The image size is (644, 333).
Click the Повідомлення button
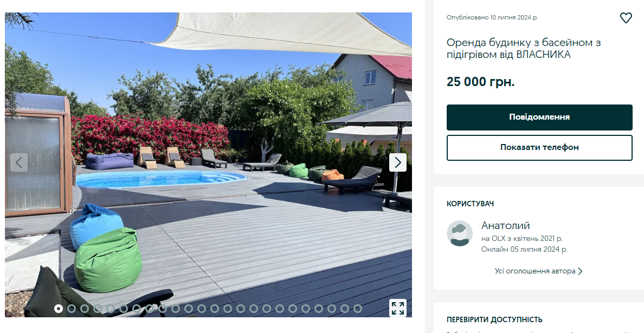point(539,117)
